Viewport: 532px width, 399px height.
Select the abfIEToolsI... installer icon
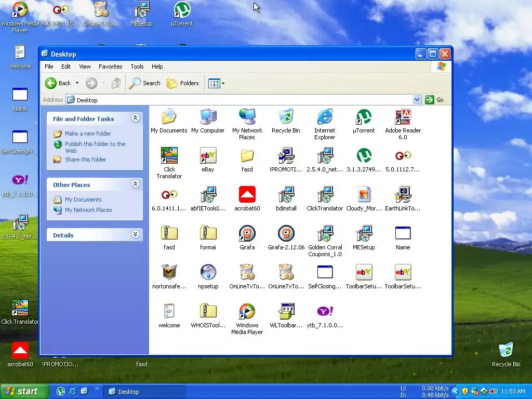point(208,195)
